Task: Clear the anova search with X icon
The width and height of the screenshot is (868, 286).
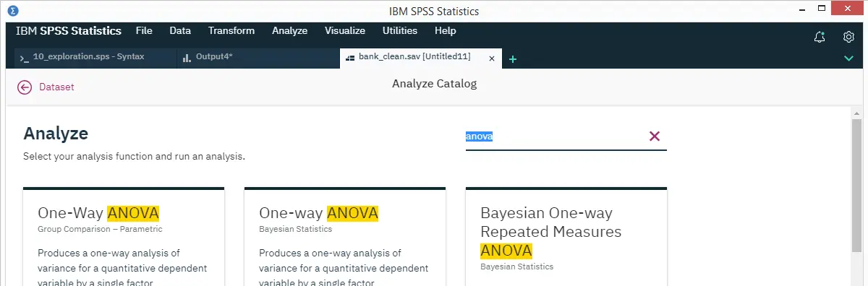Action: coord(655,136)
